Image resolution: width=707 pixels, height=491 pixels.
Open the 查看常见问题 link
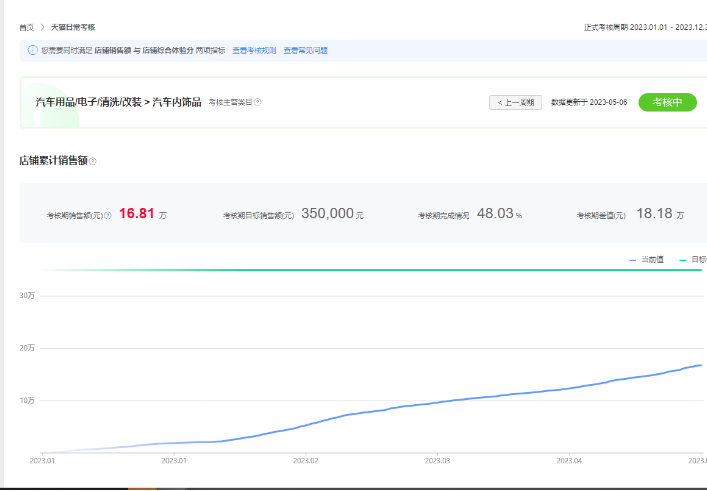(305, 50)
